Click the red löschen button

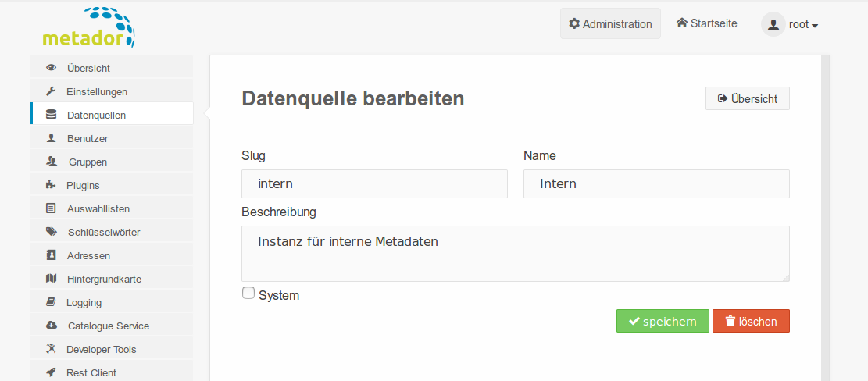pyautogui.click(x=751, y=321)
